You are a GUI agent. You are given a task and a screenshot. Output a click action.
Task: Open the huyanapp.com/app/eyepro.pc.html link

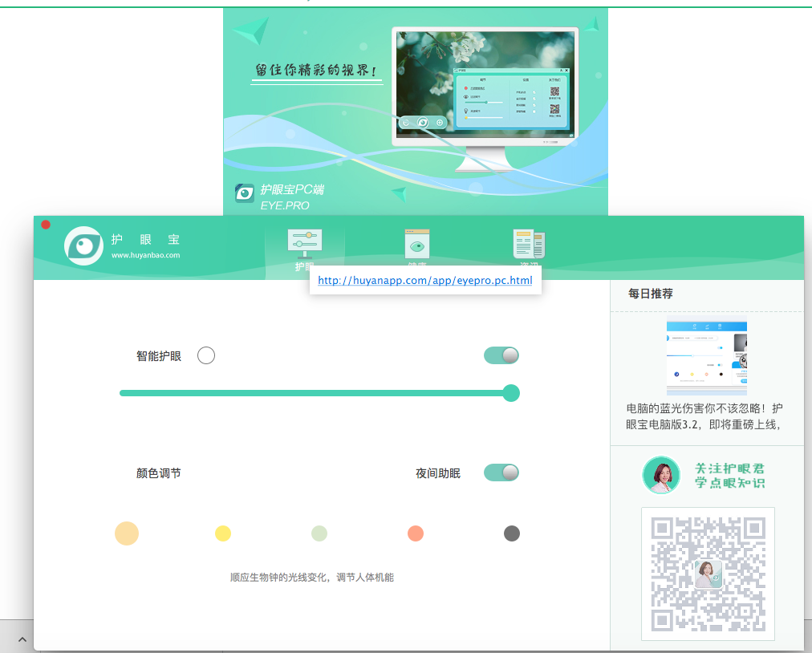coord(424,280)
